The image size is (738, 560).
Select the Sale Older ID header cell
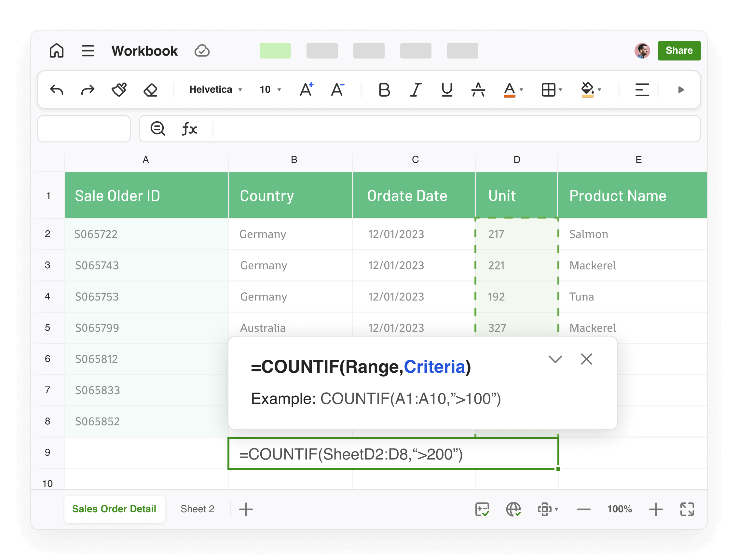tap(146, 195)
